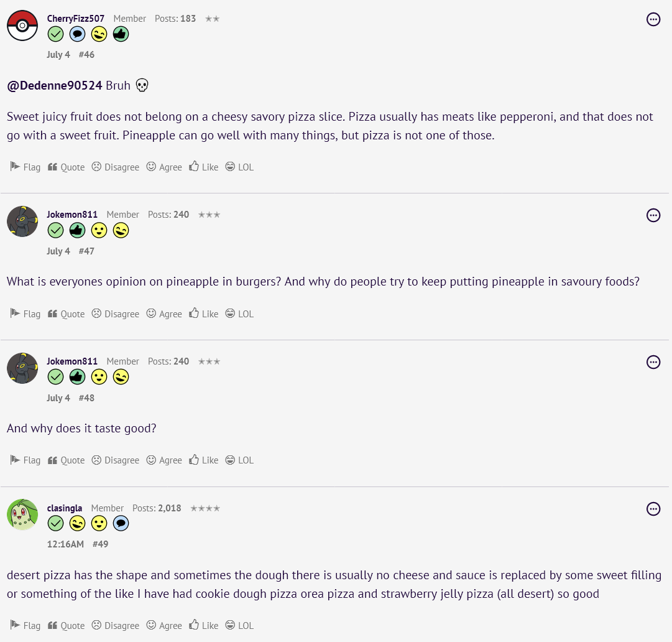Disagree with post #46 by CherryFizz507
Screen dimensions: 672x642
(116, 167)
